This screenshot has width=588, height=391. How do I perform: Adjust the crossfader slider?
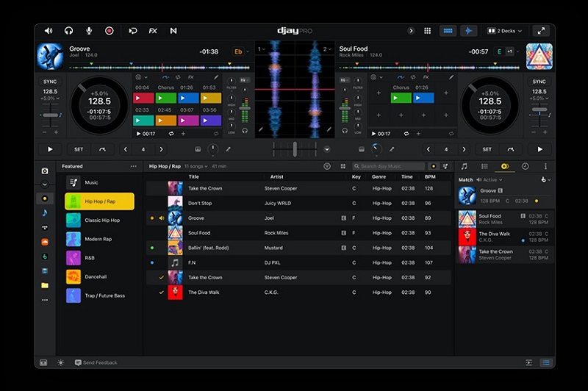[x=295, y=149]
